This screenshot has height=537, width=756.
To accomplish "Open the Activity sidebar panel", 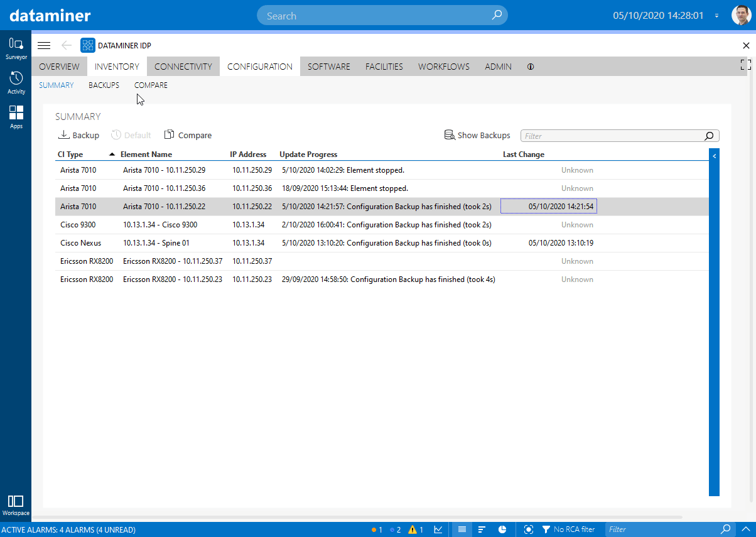I will coord(16,83).
